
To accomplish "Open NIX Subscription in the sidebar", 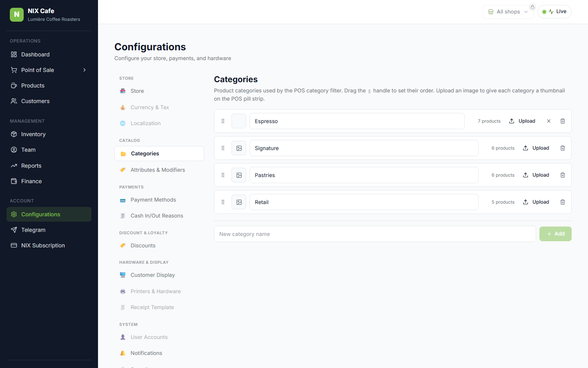I will pyautogui.click(x=49, y=245).
